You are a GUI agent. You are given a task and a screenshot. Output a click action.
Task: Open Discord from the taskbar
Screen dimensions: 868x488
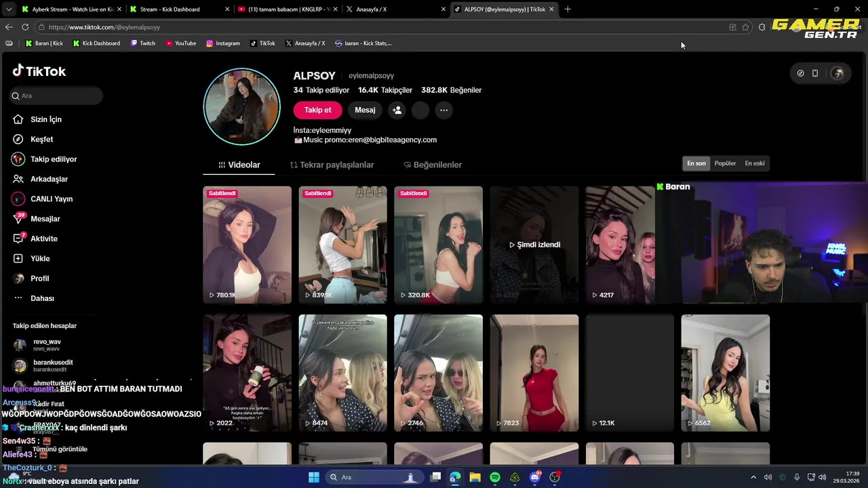click(535, 477)
